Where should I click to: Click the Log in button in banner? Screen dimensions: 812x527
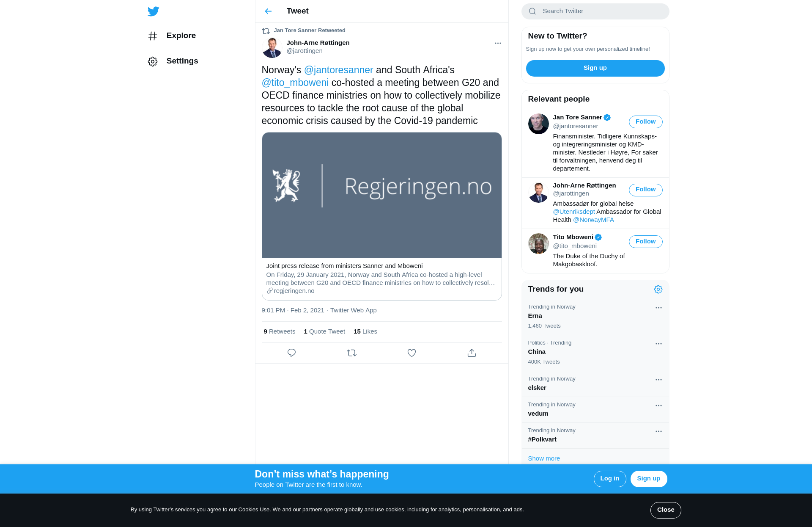point(609,479)
